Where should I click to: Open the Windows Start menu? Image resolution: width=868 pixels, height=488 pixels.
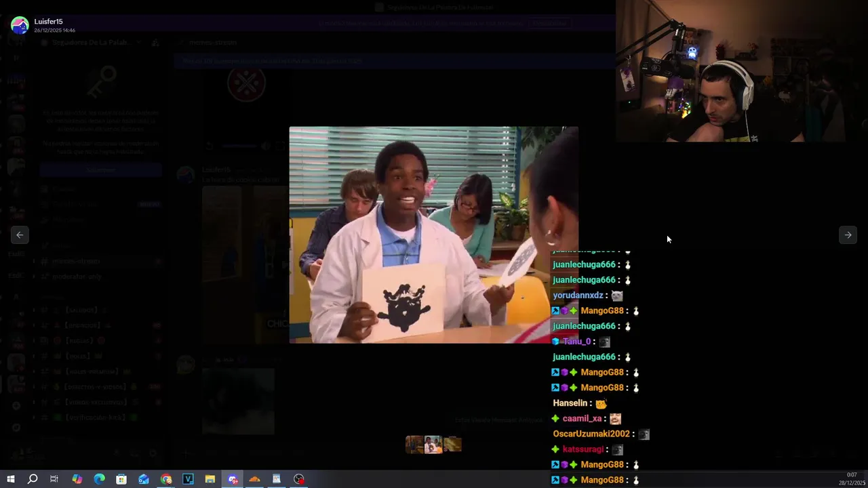coord(10,479)
